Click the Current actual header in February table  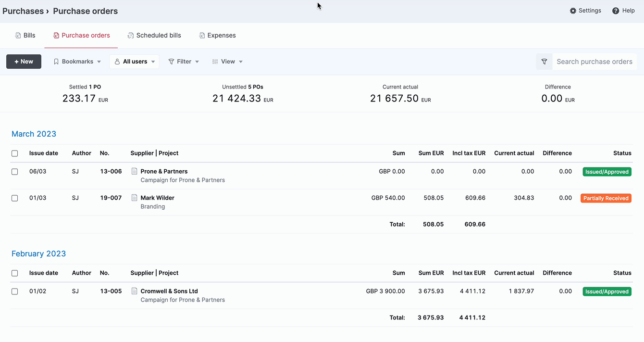(x=514, y=273)
